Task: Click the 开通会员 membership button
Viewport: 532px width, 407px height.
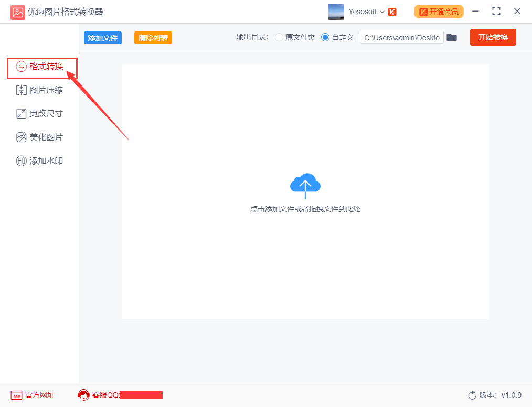Action: click(439, 12)
